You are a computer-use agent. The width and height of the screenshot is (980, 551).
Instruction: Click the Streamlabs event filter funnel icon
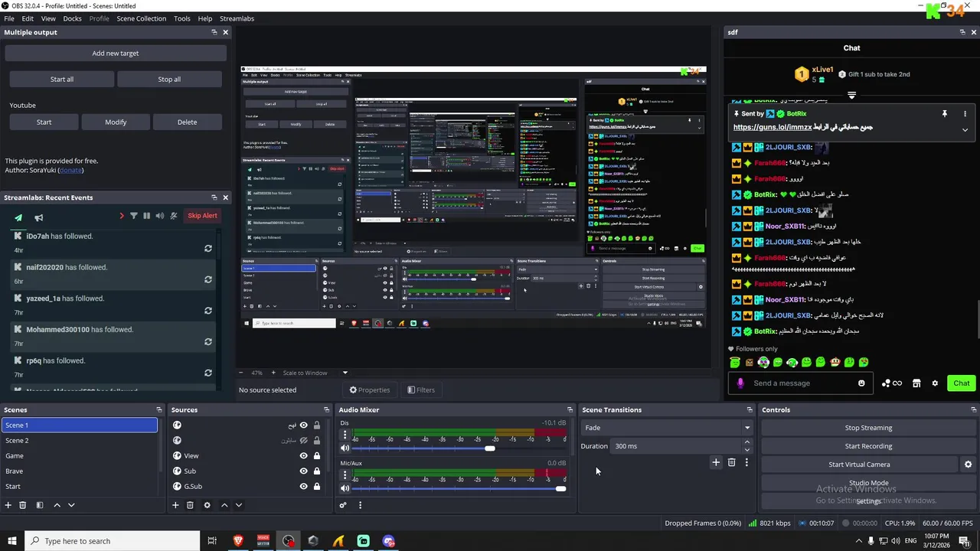(x=133, y=216)
